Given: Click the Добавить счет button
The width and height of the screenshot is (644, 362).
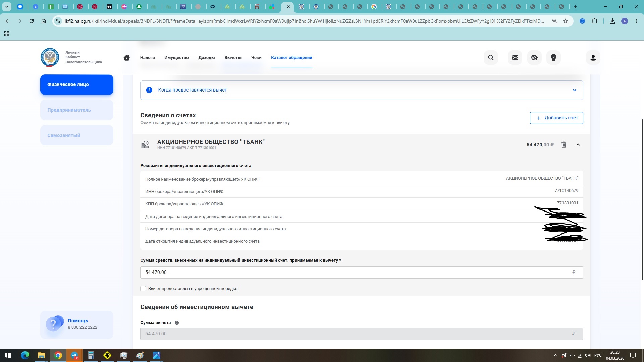Looking at the screenshot, I should click(x=556, y=118).
